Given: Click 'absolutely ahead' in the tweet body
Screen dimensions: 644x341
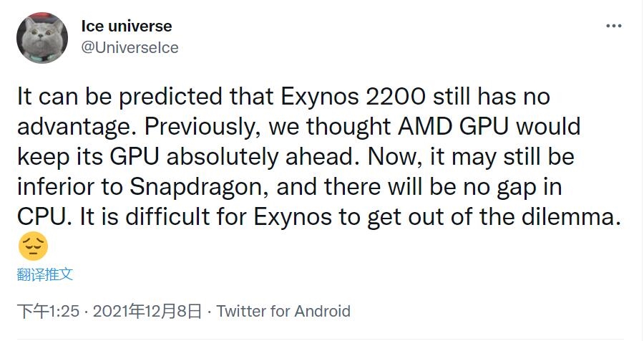Looking at the screenshot, I should point(260,157).
